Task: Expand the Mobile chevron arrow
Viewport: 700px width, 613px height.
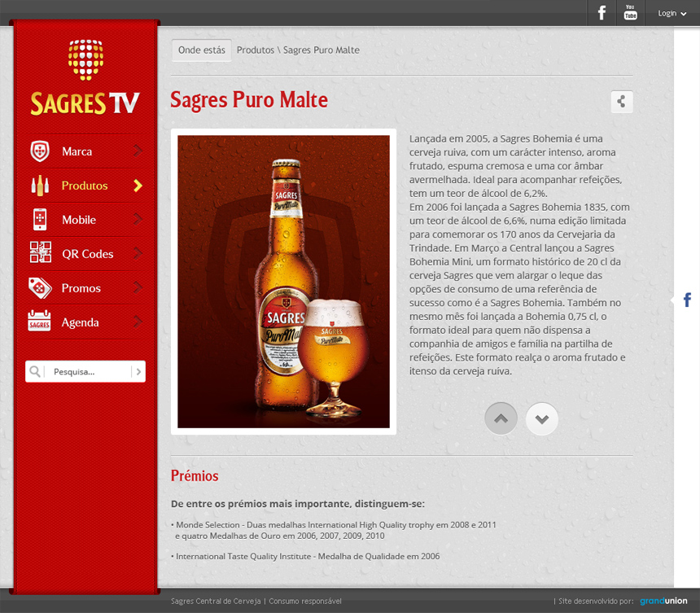Action: click(138, 219)
